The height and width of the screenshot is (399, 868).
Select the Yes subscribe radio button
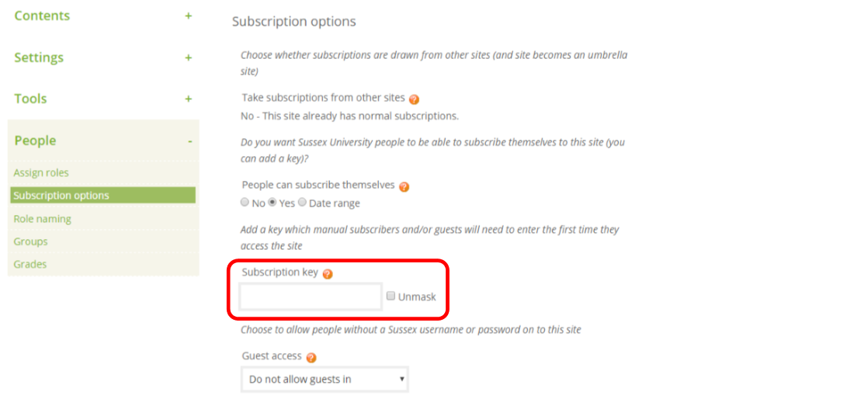tap(273, 203)
